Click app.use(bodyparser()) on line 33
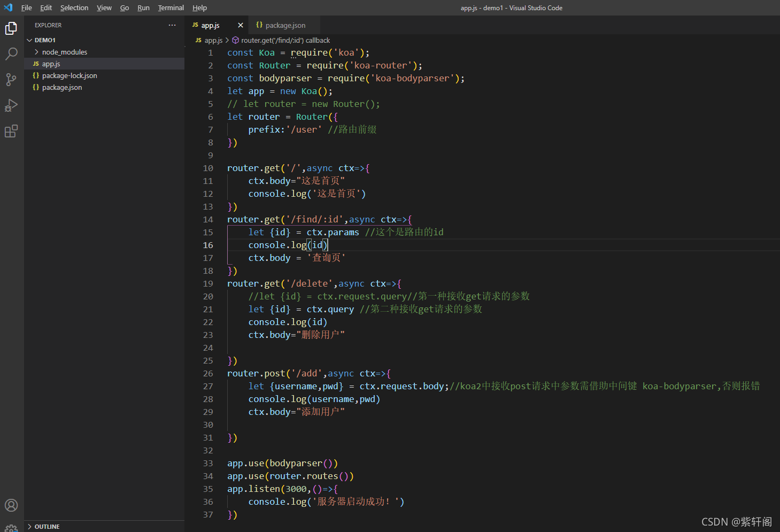Screen dimensions: 780x532 [x=282, y=463]
